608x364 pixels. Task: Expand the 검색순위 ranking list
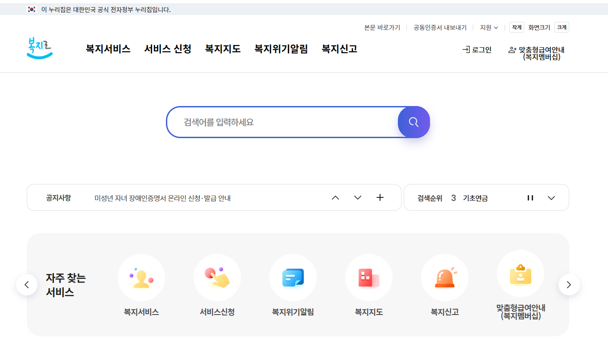pyautogui.click(x=551, y=198)
